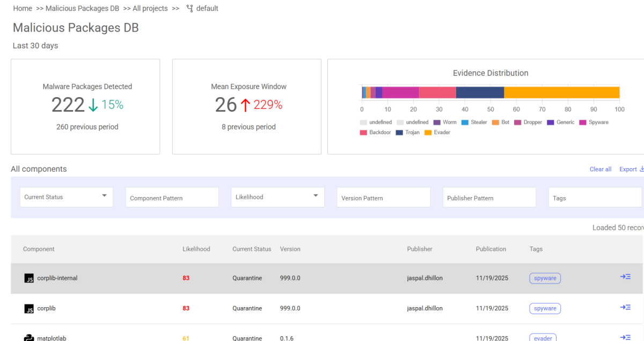Screen dimensions: 644x341
Task: Click the Export download icon
Action: pyautogui.click(x=641, y=169)
